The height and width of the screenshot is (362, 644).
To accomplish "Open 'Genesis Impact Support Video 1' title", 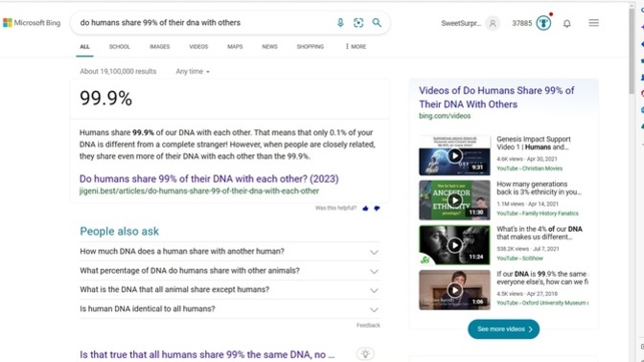I will coord(534,143).
